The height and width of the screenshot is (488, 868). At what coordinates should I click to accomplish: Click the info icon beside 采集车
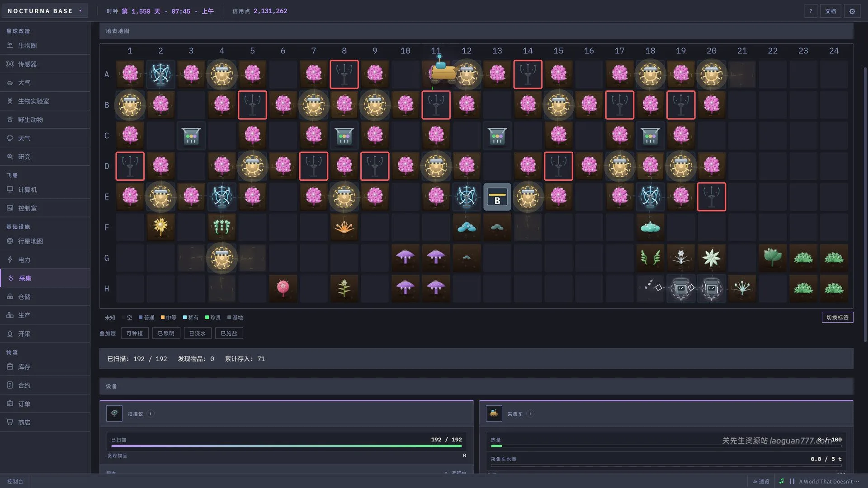click(530, 413)
